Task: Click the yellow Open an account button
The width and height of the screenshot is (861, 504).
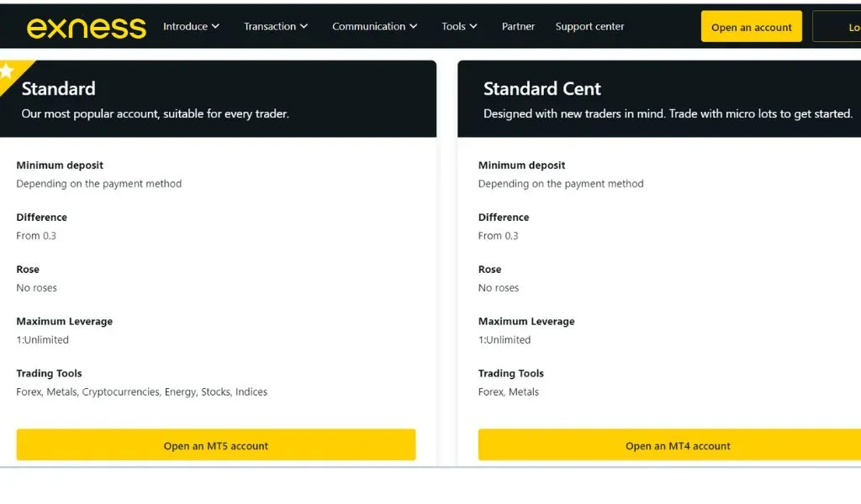Action: 751,27
